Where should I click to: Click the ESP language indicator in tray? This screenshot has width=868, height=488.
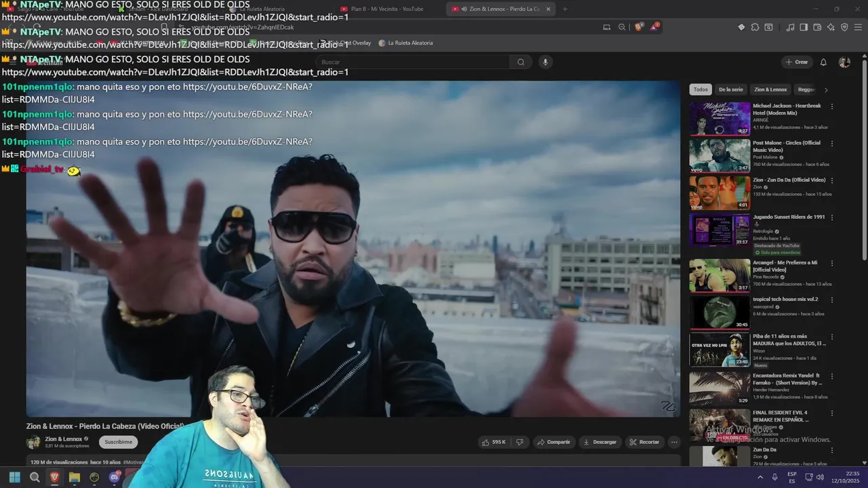coord(792,477)
